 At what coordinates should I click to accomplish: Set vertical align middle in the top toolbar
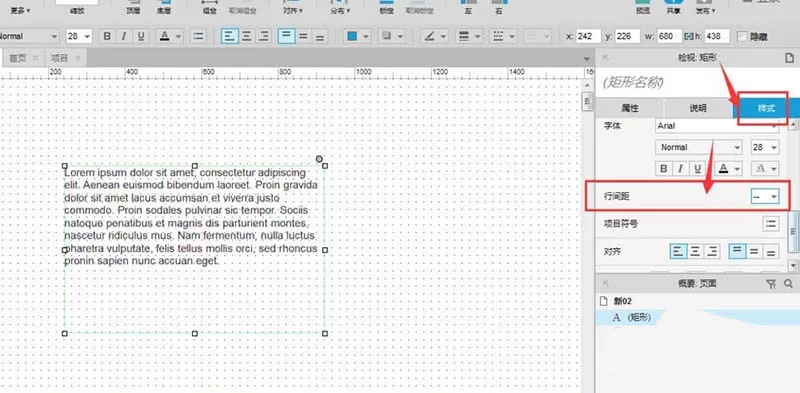click(303, 36)
